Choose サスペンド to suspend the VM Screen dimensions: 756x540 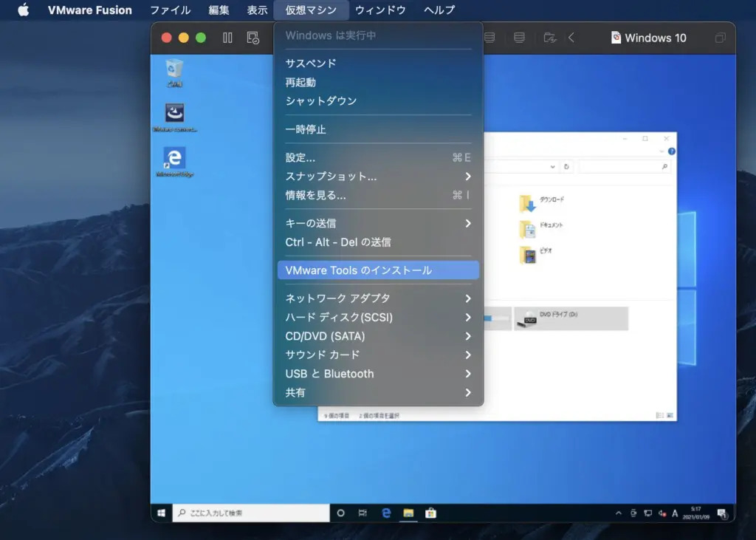pos(378,64)
